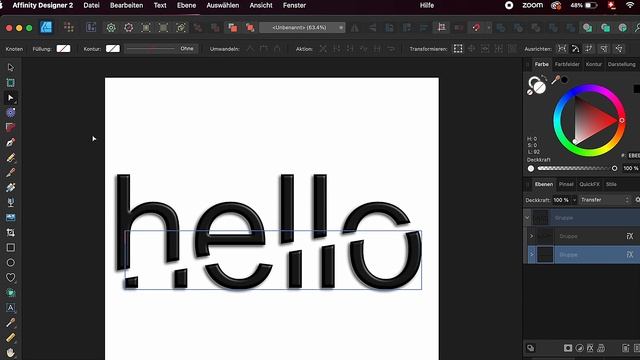Image resolution: width=640 pixels, height=360 pixels.
Task: Open the Füllung fill swatch
Action: pyautogui.click(x=63, y=49)
